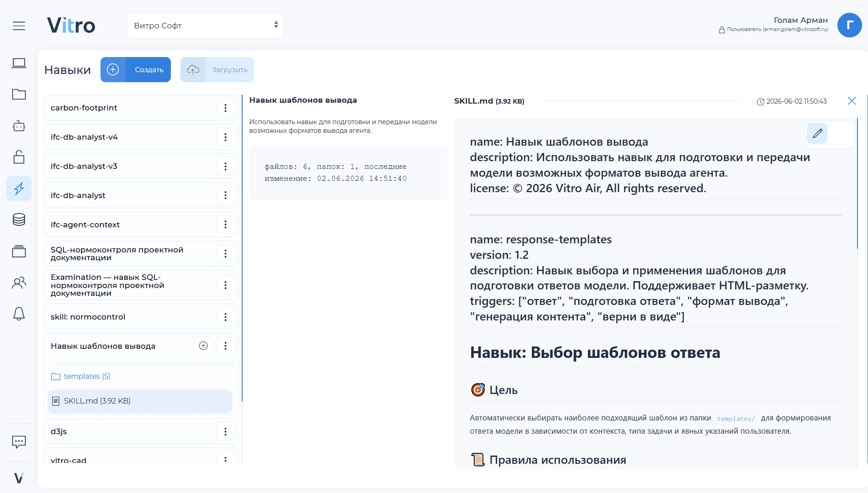Viewport: 868px width, 493px height.
Task: Open the notifications bell sidebar icon
Action: [x=19, y=314]
